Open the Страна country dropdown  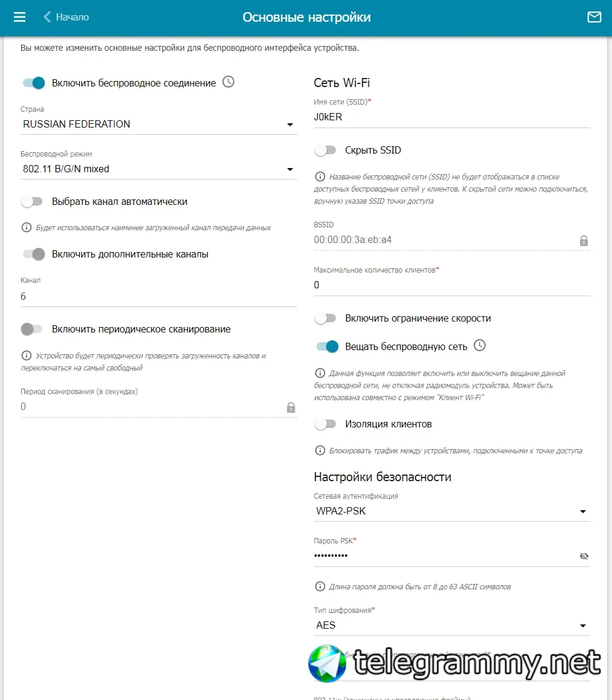(159, 124)
